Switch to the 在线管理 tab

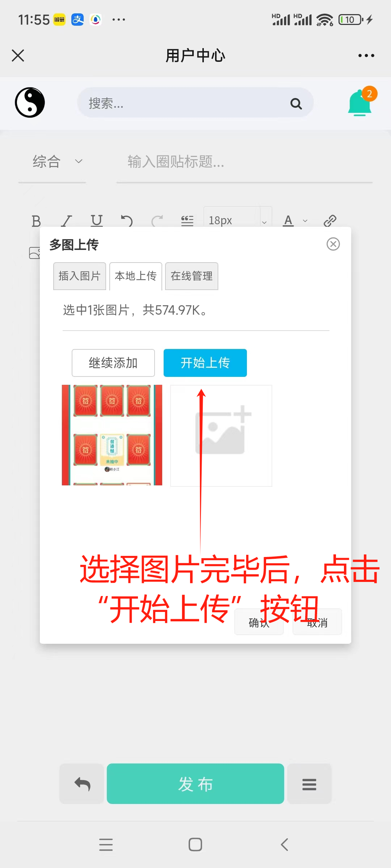[x=192, y=276]
